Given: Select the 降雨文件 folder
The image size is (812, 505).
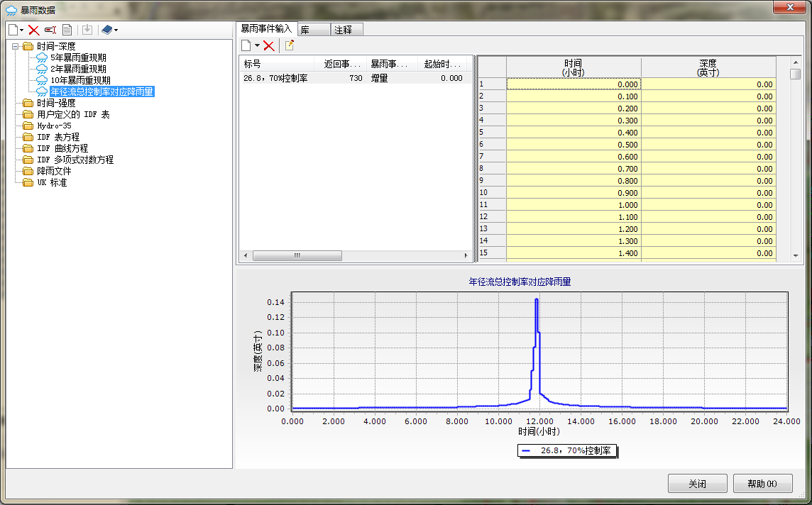Looking at the screenshot, I should [x=54, y=171].
